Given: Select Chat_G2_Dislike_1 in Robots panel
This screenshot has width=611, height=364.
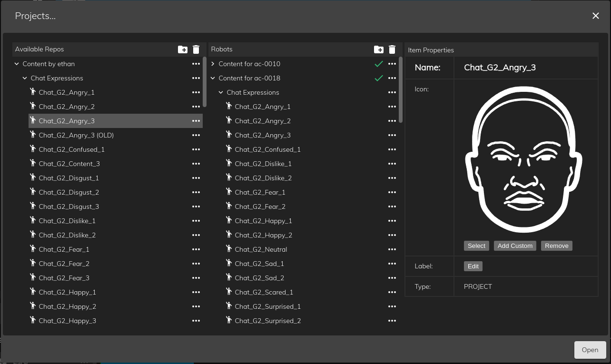Looking at the screenshot, I should coord(312,164).
